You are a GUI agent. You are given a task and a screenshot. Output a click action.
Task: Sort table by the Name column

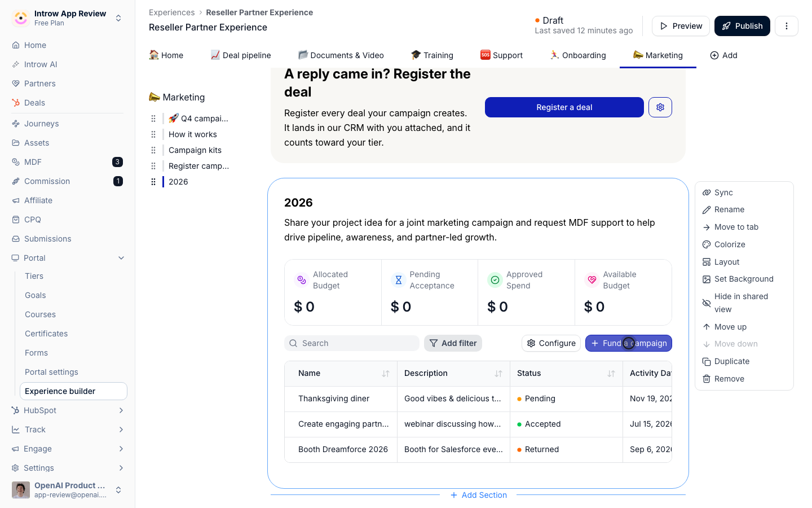tap(386, 374)
